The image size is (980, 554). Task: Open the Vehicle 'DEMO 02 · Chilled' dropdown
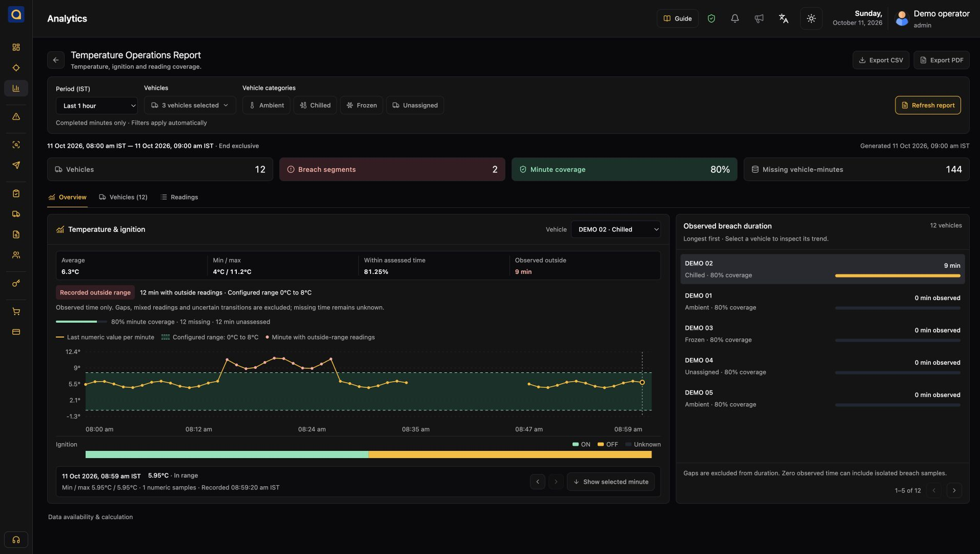click(x=616, y=229)
